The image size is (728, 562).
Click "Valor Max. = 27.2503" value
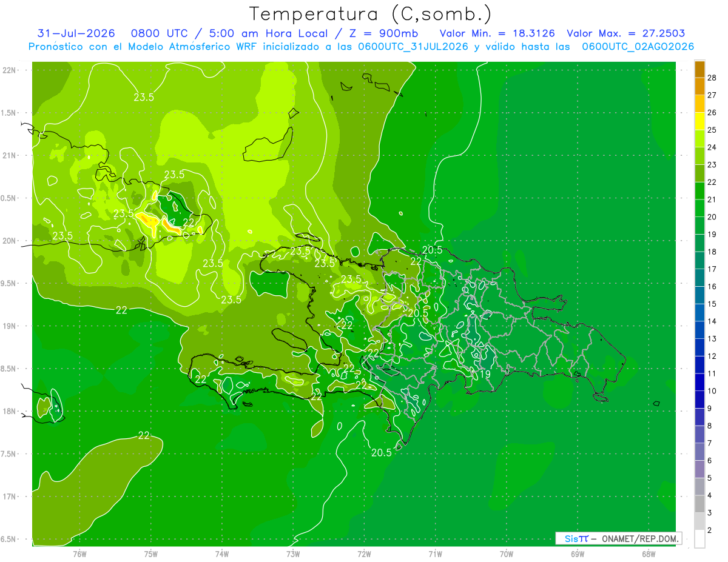point(625,33)
